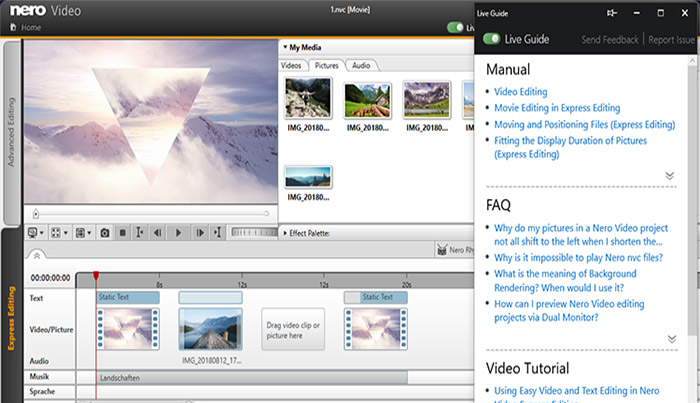Click the jog shuttle wheel control
This screenshot has height=403, width=700.
coord(254,232)
